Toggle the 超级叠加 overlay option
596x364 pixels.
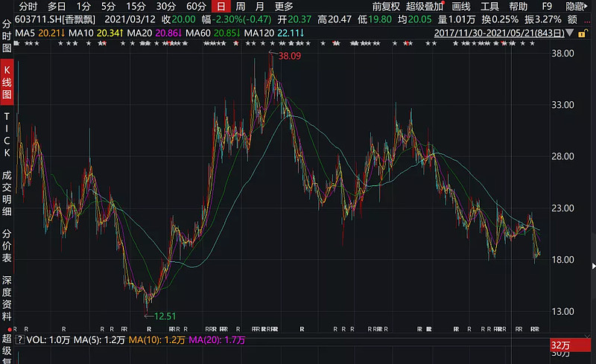coord(425,6)
